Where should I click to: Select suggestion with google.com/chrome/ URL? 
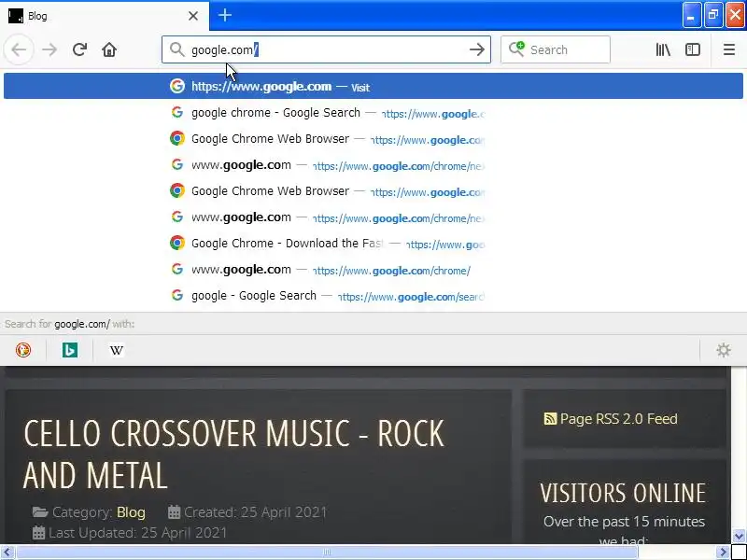(x=373, y=270)
